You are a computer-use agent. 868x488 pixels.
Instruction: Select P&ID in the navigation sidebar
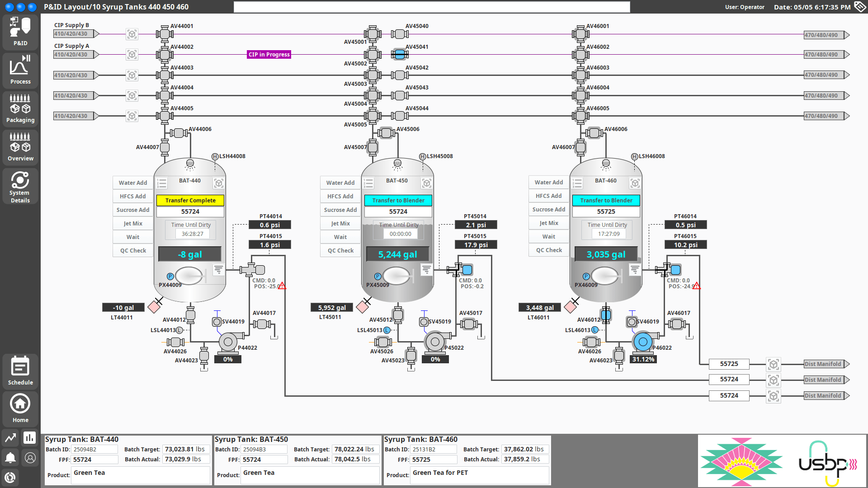pyautogui.click(x=20, y=31)
